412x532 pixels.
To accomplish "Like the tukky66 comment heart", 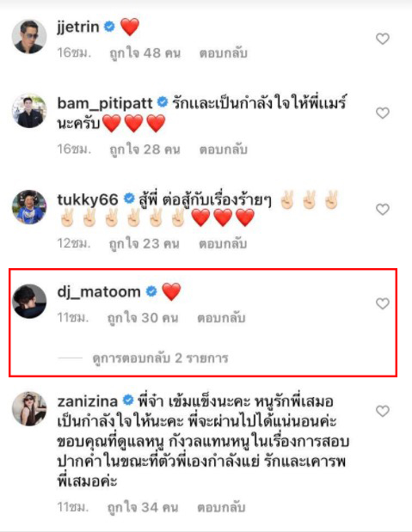I will click(383, 210).
